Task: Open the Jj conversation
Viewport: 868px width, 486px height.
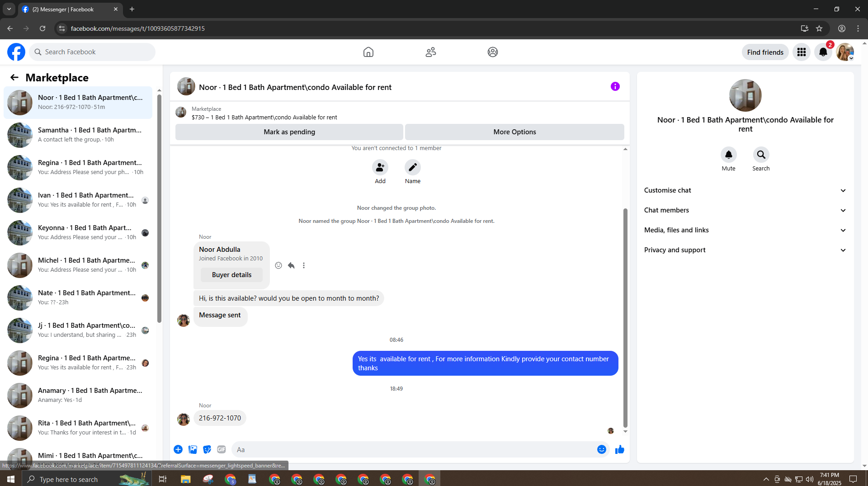Action: point(78,330)
